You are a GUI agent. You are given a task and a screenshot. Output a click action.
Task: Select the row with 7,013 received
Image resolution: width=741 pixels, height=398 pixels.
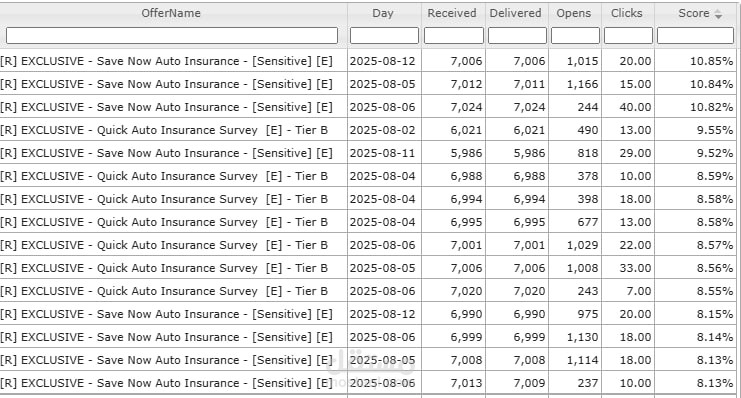tap(368, 383)
